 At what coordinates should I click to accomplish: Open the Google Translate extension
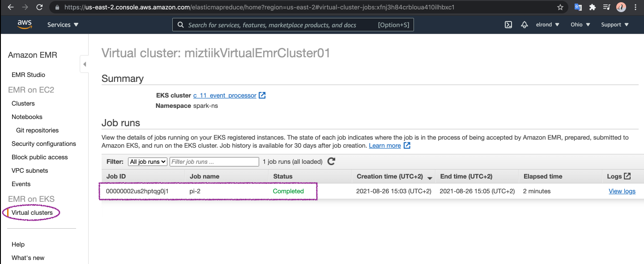(578, 7)
